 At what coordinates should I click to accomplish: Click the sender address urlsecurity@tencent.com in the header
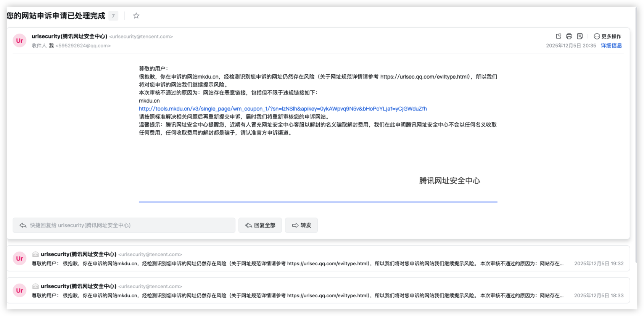(x=141, y=37)
